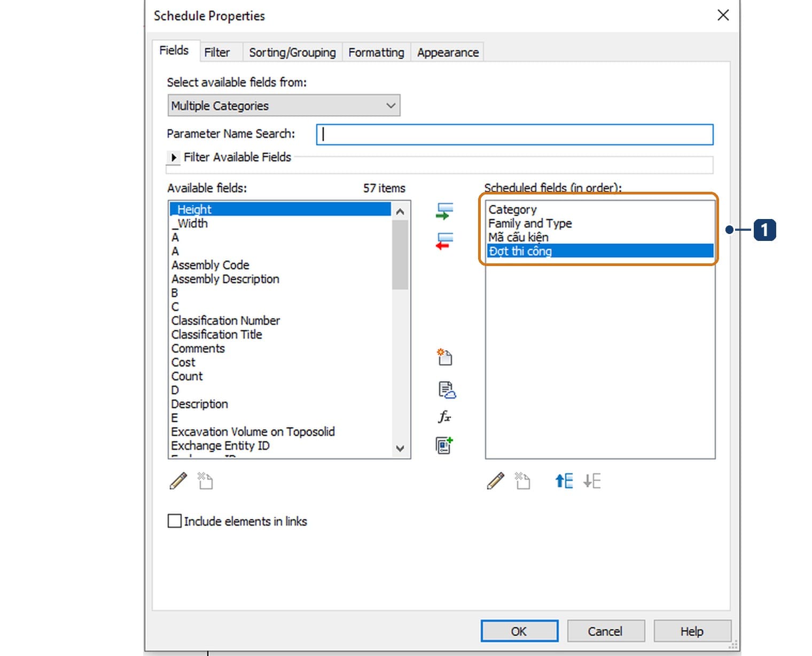This screenshot has width=812, height=656.
Task: Select _Height in available fields
Action: coord(280,209)
